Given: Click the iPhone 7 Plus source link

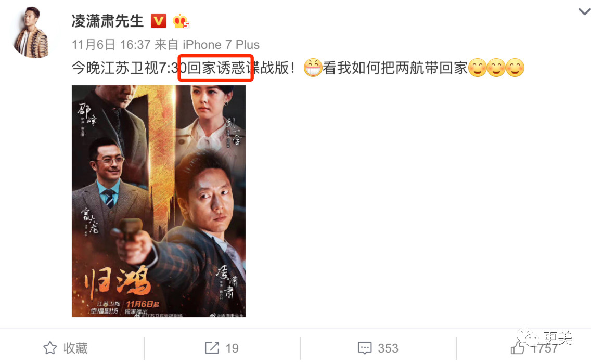Looking at the screenshot, I should tap(221, 45).
